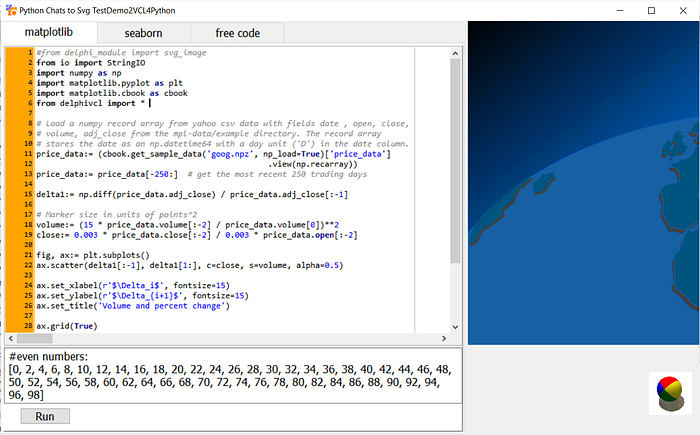The height and width of the screenshot is (435, 700).
Task: Click the 'close:= 0.003' code line
Action: (197, 235)
